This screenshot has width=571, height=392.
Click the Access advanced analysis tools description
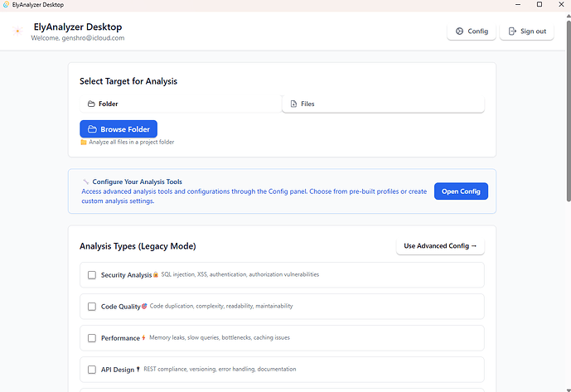[x=254, y=196]
